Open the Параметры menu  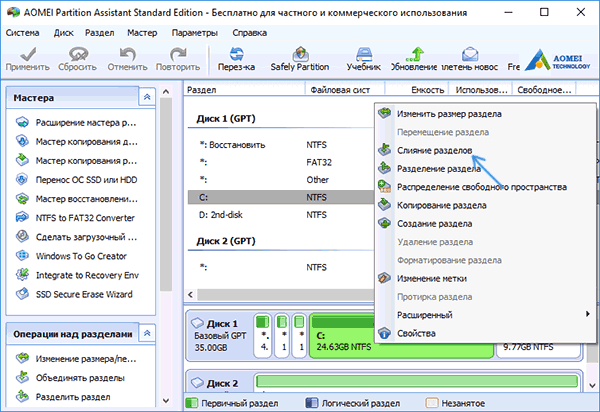[x=194, y=33]
